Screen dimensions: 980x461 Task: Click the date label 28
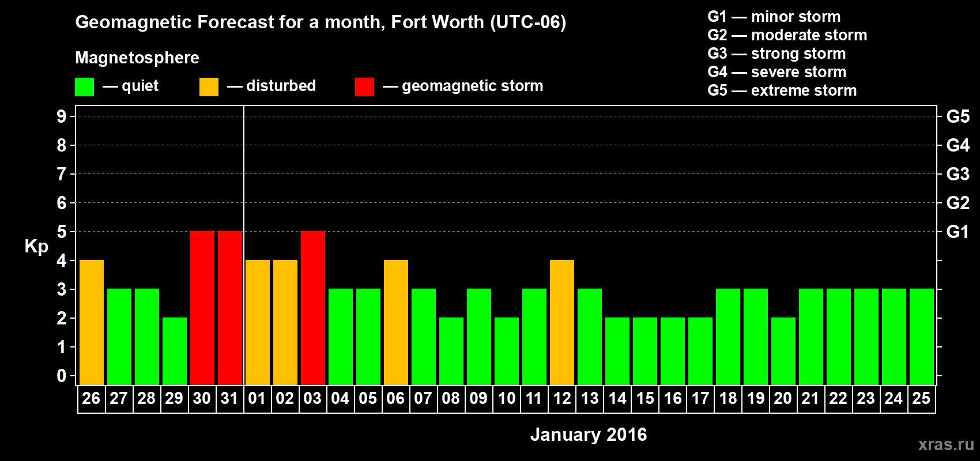(x=146, y=399)
